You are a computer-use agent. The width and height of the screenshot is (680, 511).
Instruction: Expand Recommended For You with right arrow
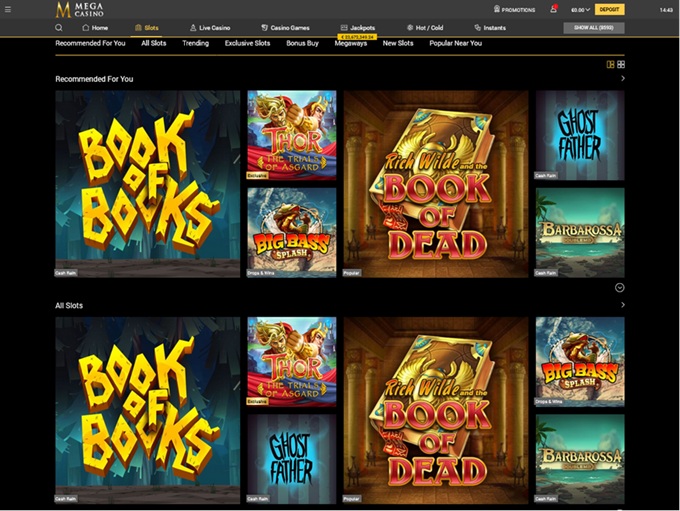click(x=622, y=78)
